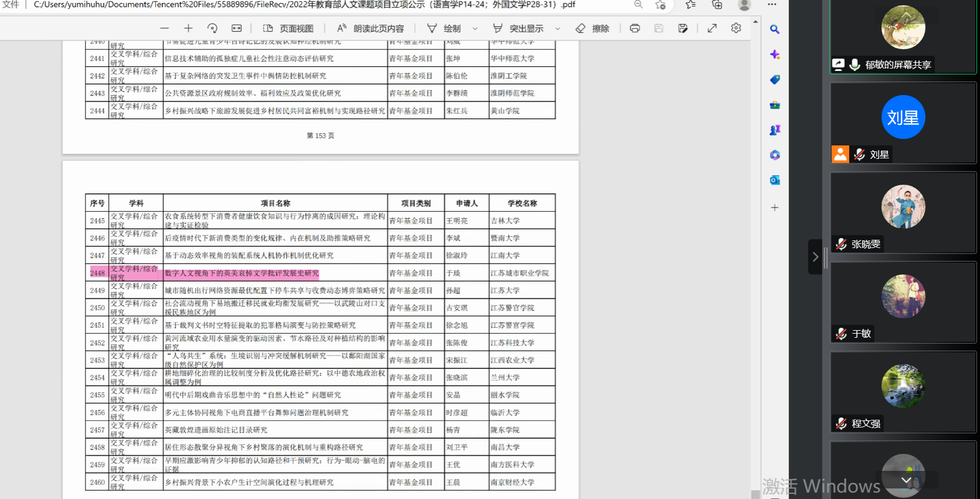Viewport: 980px width, 499px height.
Task: Click the highlighted title 数字人文视角下的英美哀悼文学批评发展史研究
Action: click(242, 273)
